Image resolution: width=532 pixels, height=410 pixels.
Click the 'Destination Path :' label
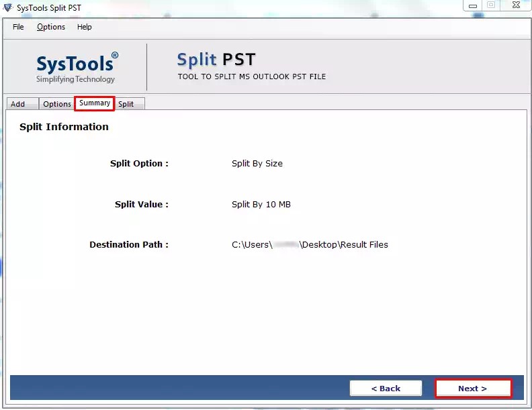129,245
